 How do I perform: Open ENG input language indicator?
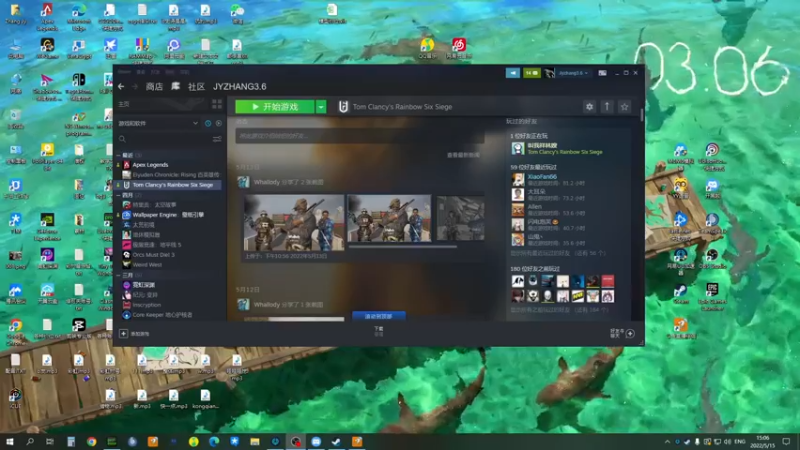pos(740,441)
